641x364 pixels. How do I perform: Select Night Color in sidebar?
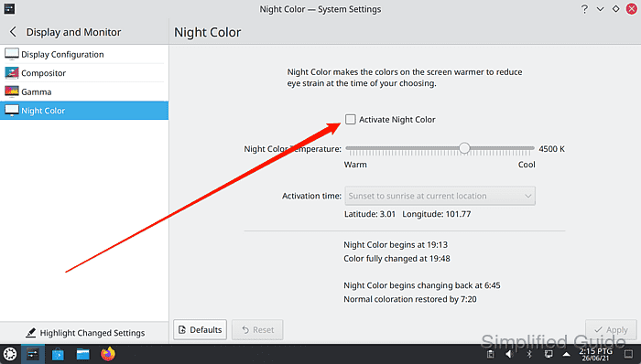pyautogui.click(x=84, y=111)
